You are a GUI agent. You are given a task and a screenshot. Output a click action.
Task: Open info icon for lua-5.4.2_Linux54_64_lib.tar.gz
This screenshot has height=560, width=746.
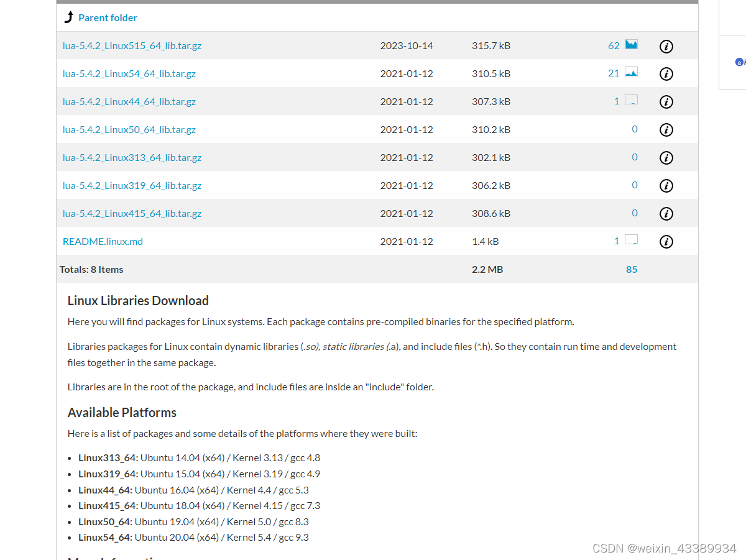666,74
